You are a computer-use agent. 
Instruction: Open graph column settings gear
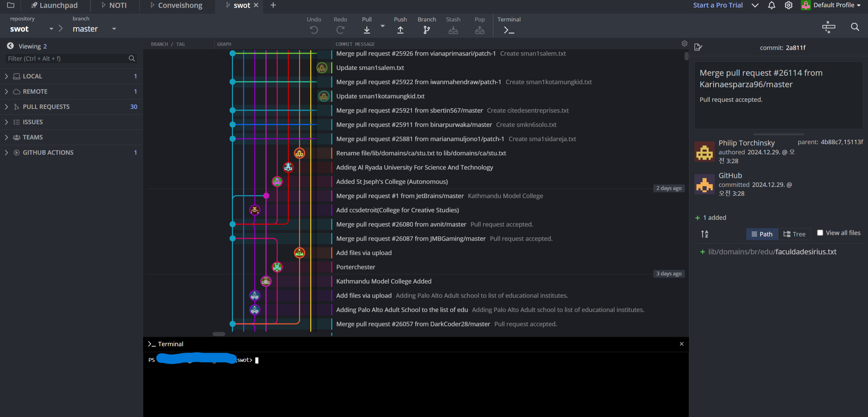pyautogui.click(x=684, y=44)
